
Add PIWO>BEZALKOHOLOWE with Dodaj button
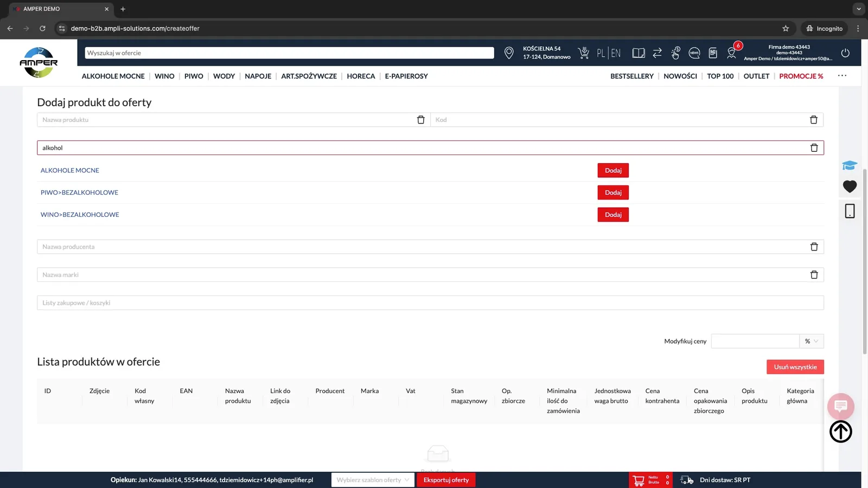613,192
